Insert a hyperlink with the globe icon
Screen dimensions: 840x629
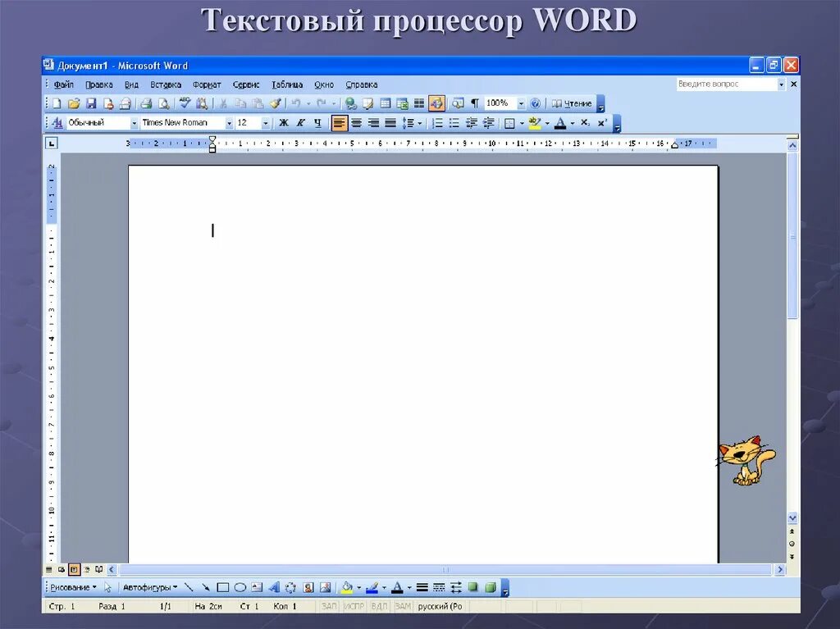click(351, 103)
